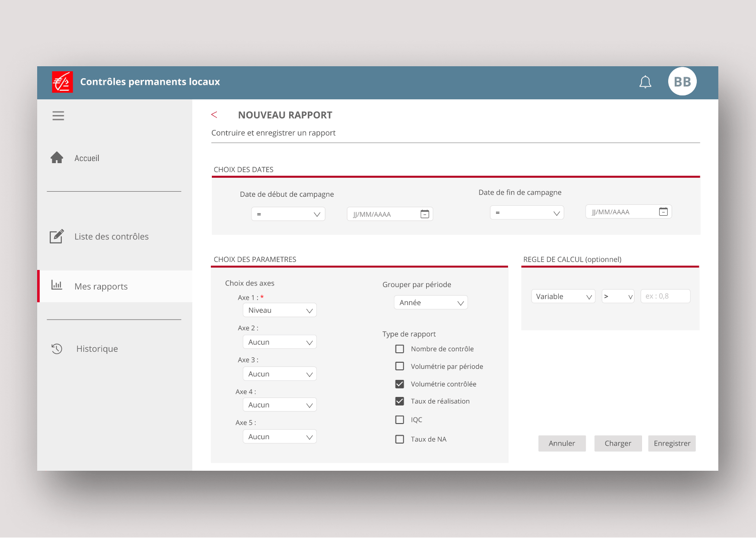Click the BB user avatar
Image resolution: width=756 pixels, height=538 pixels.
click(x=682, y=81)
